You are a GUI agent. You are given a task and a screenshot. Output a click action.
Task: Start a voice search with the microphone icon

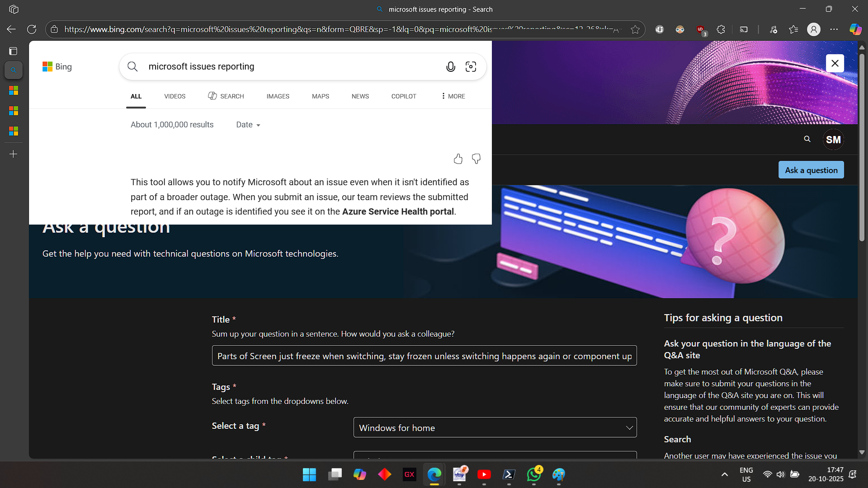(x=451, y=66)
